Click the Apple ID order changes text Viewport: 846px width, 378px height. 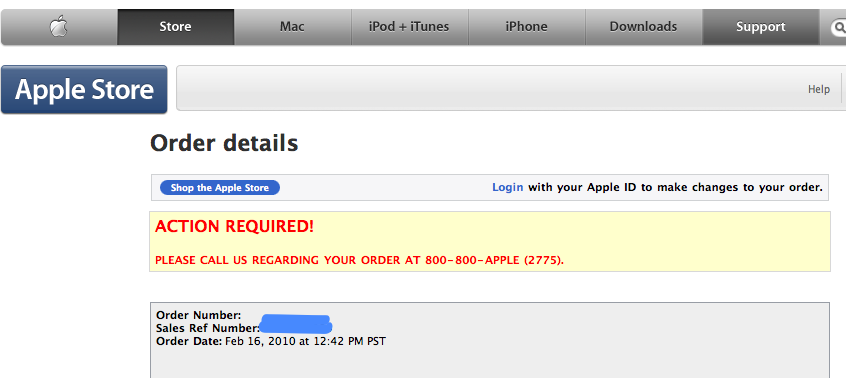click(675, 188)
